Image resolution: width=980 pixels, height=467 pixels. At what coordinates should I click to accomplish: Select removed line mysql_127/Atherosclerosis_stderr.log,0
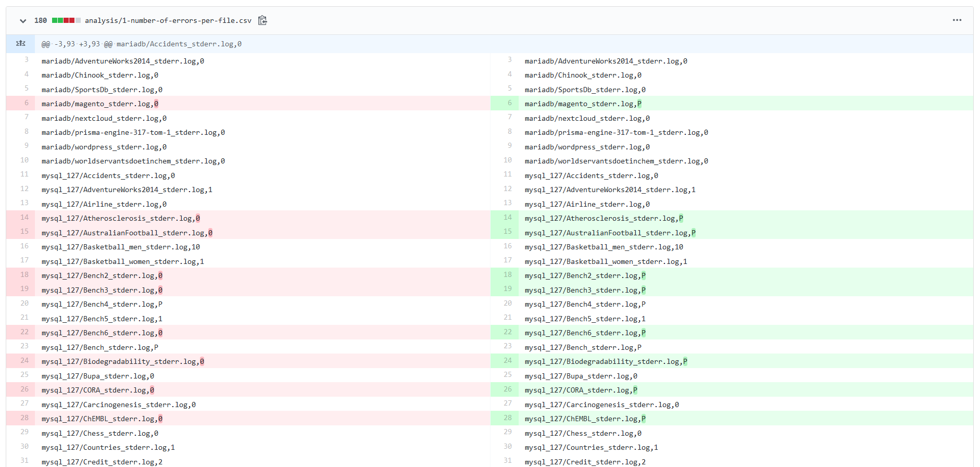coord(121,219)
